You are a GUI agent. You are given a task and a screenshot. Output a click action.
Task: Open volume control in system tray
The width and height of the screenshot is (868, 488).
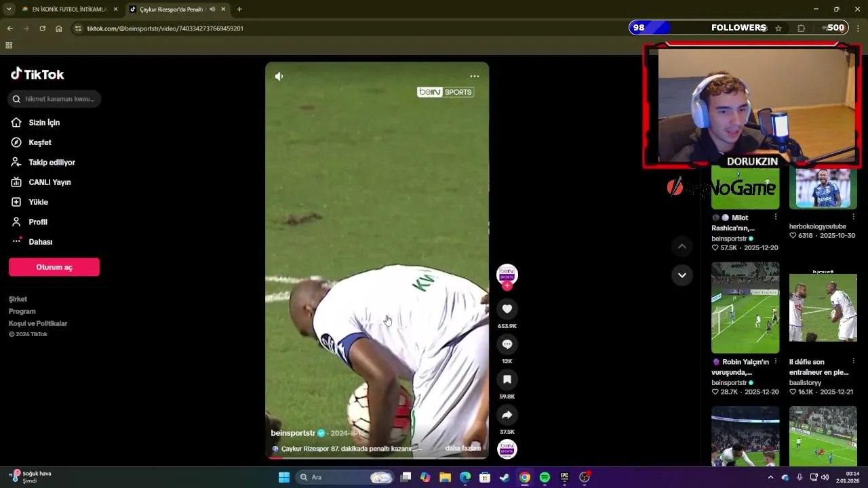(x=825, y=477)
